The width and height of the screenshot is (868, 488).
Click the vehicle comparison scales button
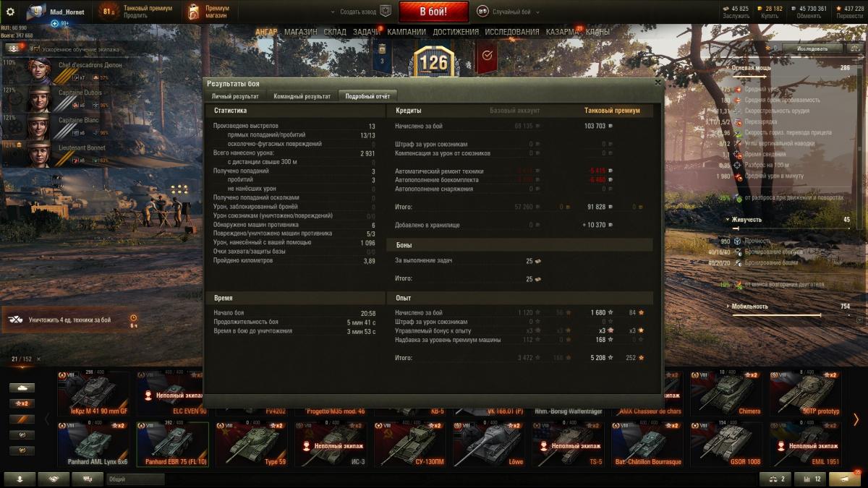point(775,479)
